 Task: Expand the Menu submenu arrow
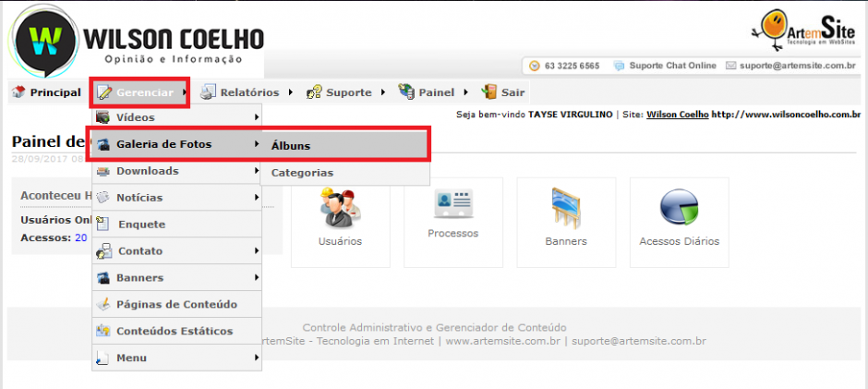tap(257, 358)
